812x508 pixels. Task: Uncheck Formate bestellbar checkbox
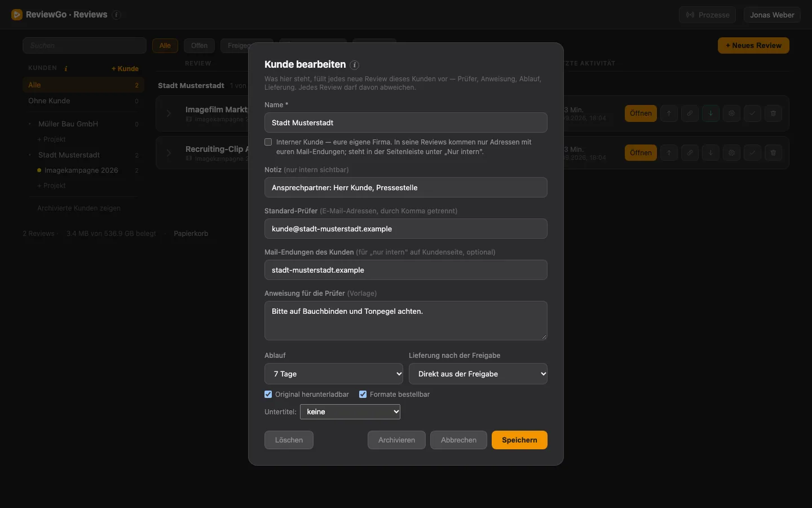tap(363, 395)
